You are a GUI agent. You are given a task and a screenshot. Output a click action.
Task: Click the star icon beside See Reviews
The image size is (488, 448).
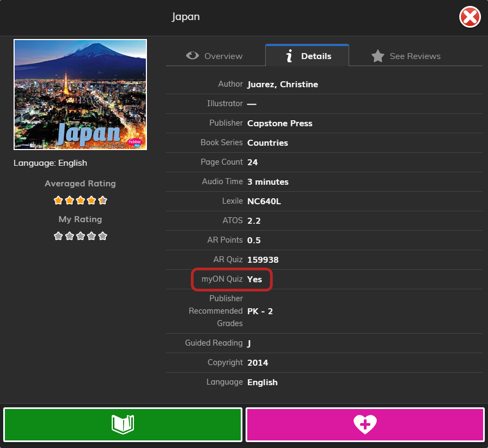377,55
